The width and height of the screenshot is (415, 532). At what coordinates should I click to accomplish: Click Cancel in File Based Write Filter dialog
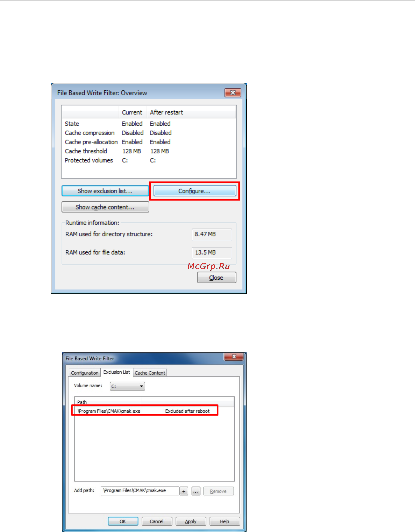click(x=157, y=521)
